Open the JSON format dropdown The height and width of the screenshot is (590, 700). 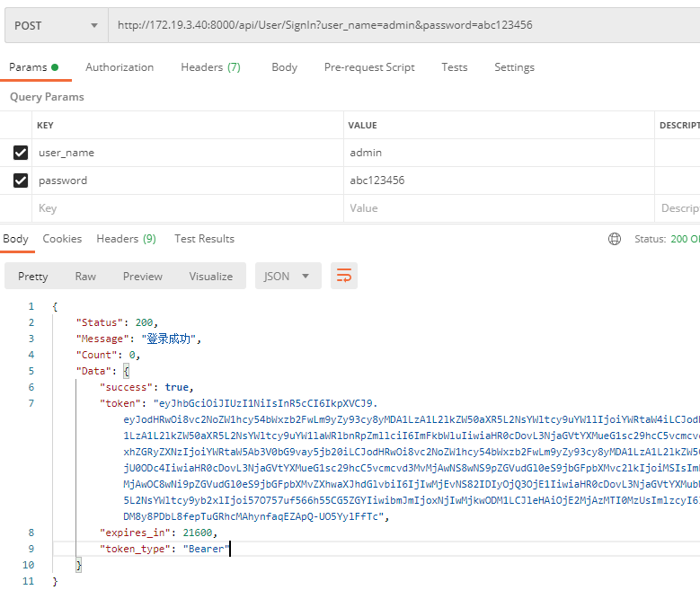click(288, 276)
